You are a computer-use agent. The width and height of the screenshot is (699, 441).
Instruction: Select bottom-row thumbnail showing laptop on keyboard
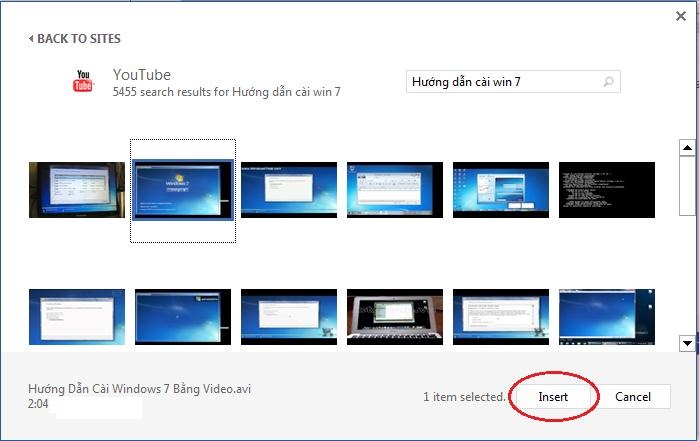point(395,317)
